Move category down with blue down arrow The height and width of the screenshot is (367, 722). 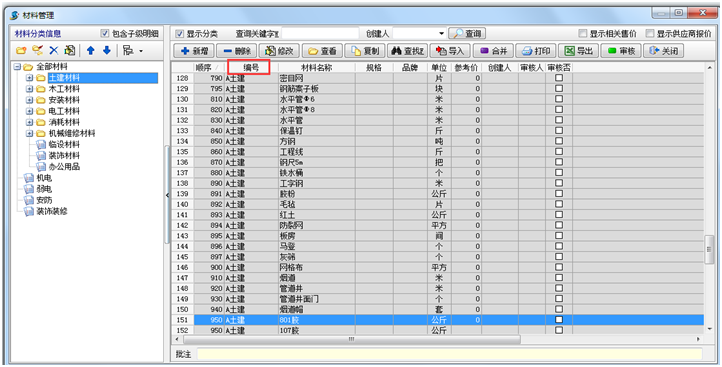(x=106, y=51)
